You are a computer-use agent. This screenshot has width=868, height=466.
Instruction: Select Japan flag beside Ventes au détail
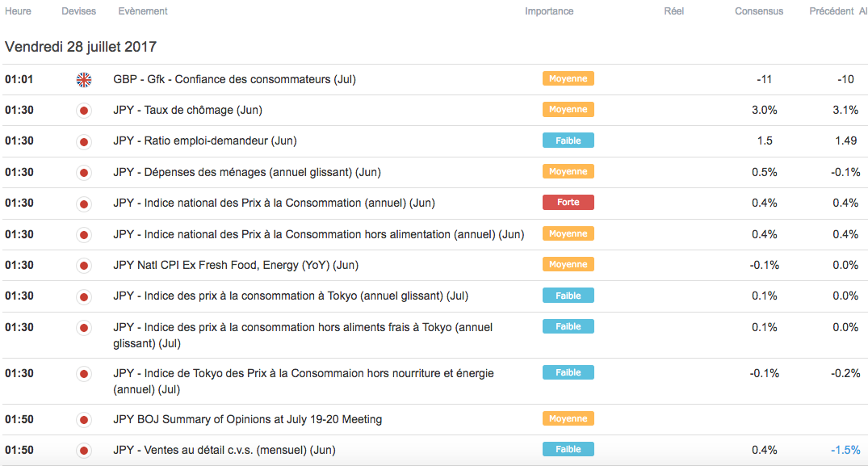point(84,451)
